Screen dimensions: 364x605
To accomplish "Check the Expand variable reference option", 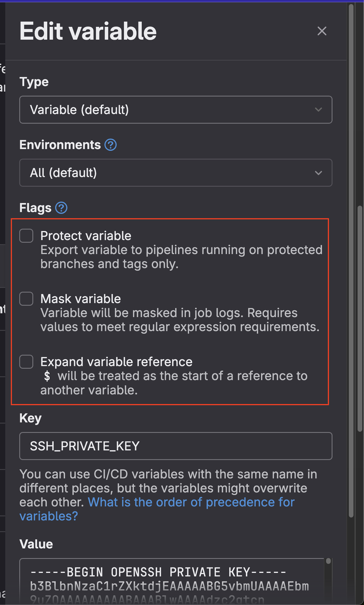I will [26, 362].
